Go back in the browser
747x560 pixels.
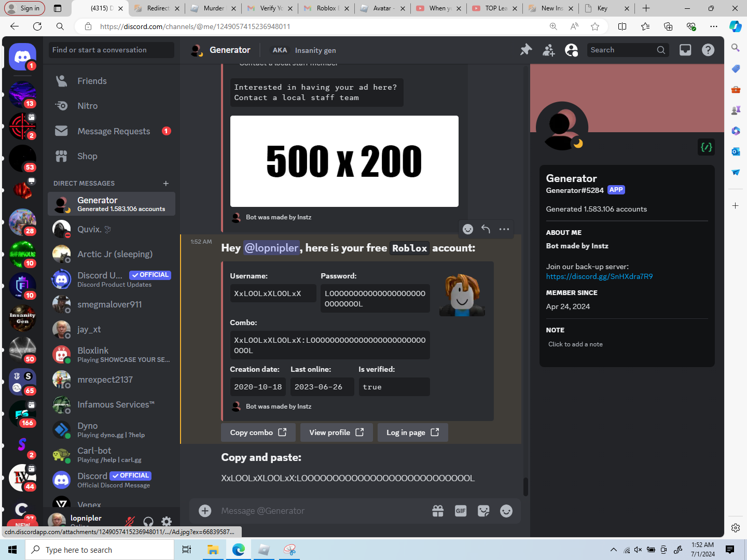(15, 26)
